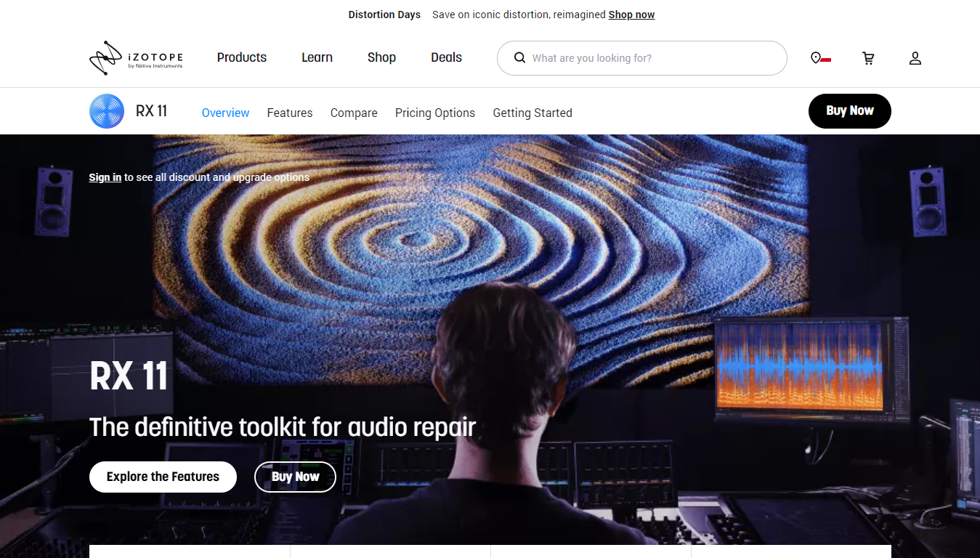
Task: Click the RX 11 product icon
Action: click(107, 111)
